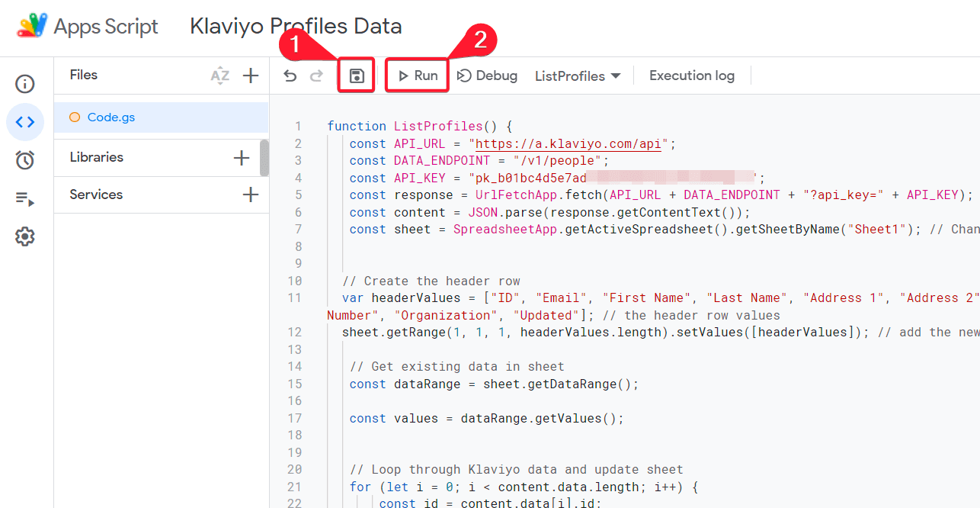Image resolution: width=980 pixels, height=508 pixels.
Task: Open the Editor code brackets icon
Action: point(25,122)
